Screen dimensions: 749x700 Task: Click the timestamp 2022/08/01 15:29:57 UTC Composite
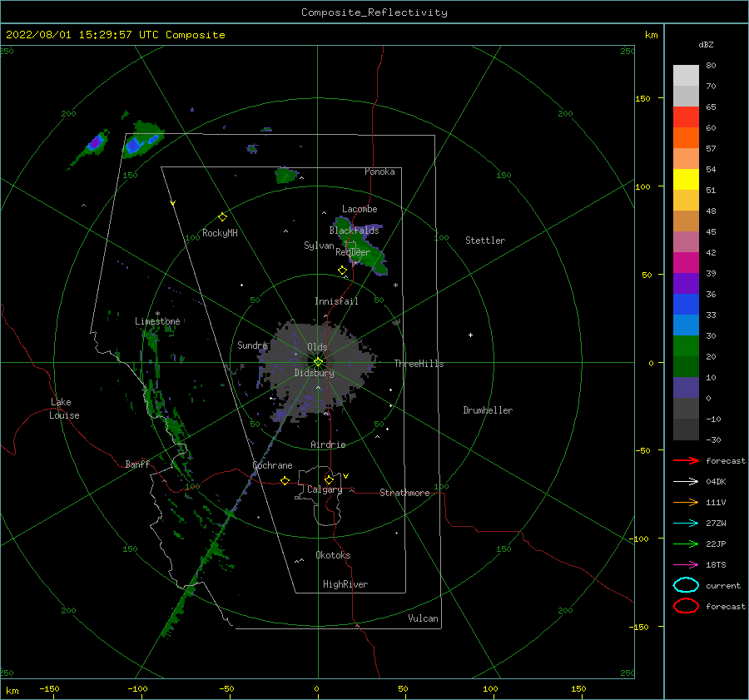[115, 35]
